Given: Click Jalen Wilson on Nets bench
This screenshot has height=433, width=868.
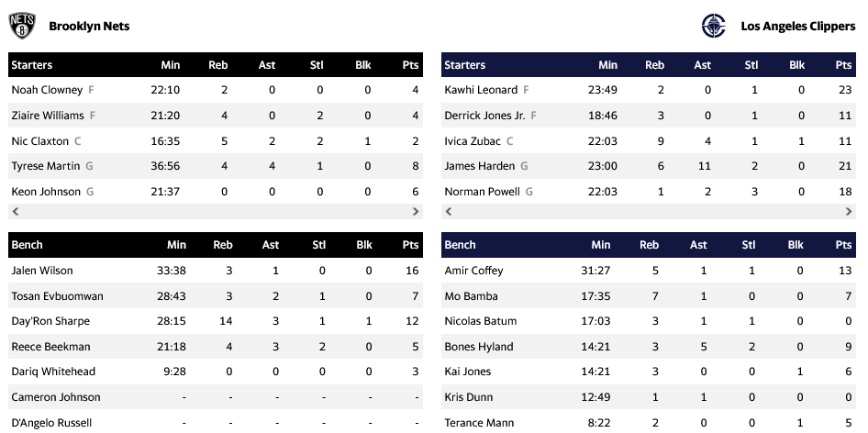Looking at the screenshot, I should pos(42,271).
